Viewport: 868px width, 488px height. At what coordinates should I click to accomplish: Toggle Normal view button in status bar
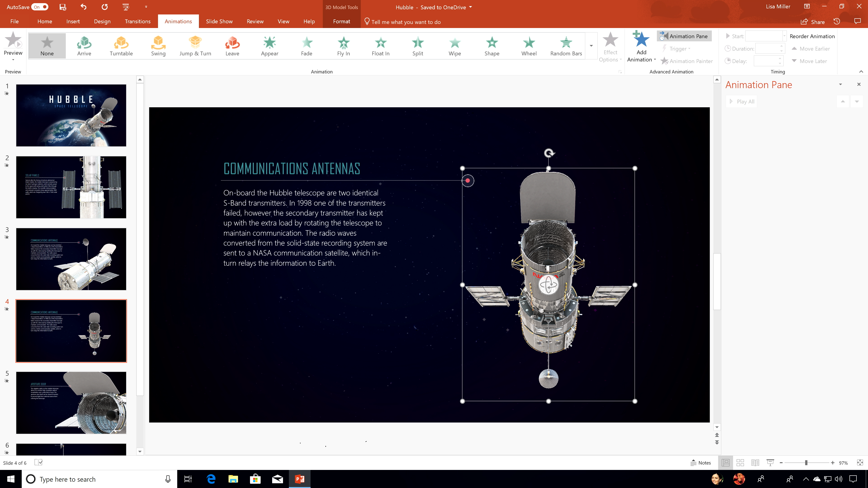click(725, 463)
